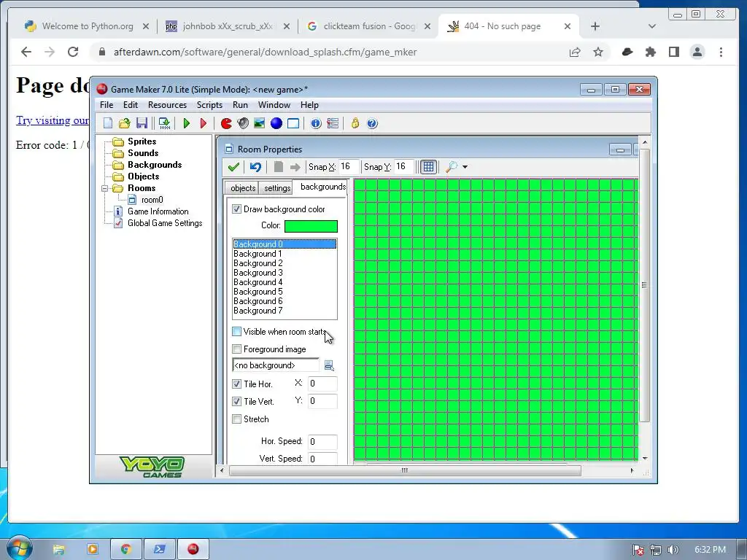Click the Try visiting our link in browser
The height and width of the screenshot is (560, 747).
coord(53,120)
